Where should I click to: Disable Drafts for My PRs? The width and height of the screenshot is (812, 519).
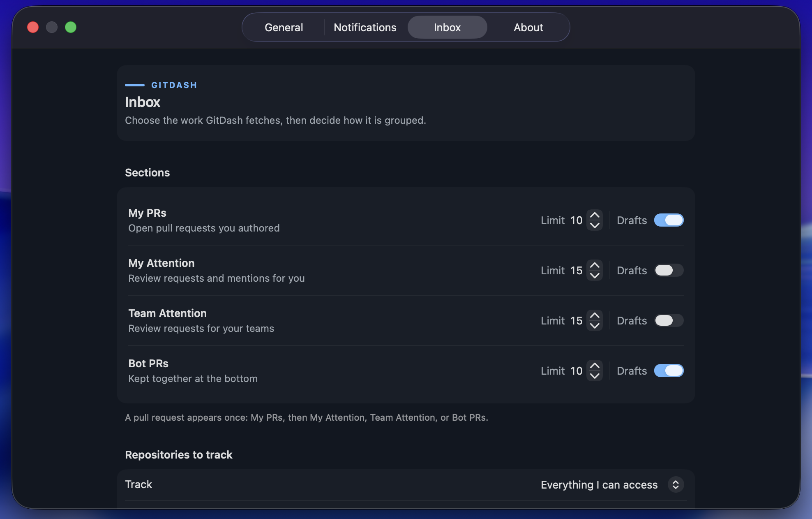669,220
